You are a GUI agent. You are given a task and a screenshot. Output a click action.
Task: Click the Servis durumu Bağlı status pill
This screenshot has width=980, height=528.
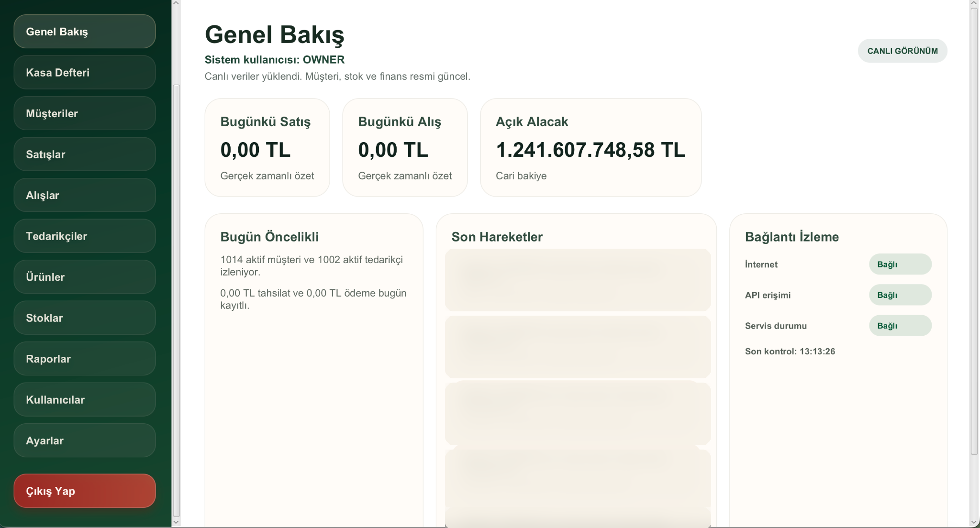pos(900,325)
